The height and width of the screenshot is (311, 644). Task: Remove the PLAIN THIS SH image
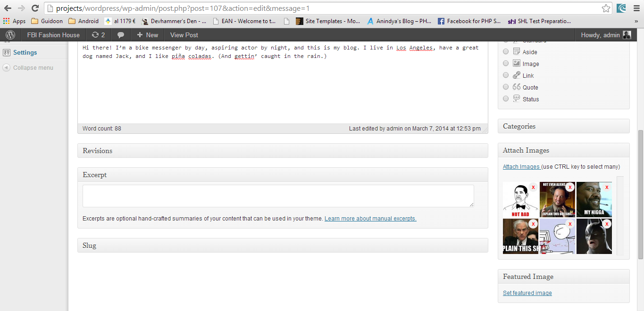pyautogui.click(x=533, y=224)
